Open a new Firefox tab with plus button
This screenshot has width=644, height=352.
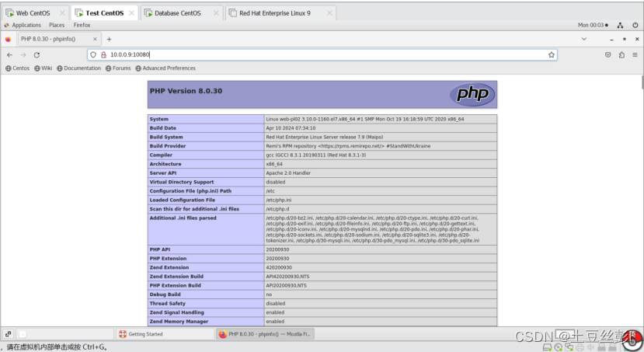[x=109, y=40]
